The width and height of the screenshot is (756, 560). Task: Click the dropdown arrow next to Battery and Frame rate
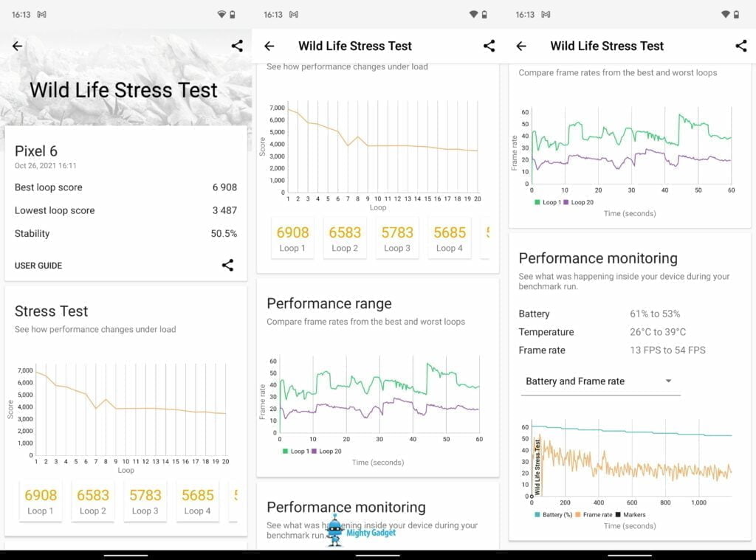[668, 381]
